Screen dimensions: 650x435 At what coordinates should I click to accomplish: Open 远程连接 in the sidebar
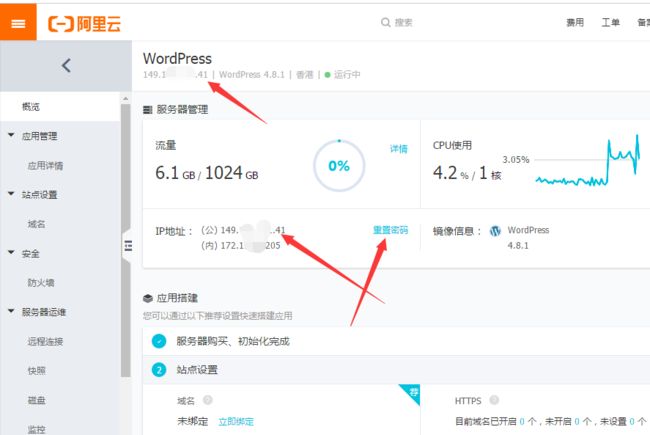pyautogui.click(x=45, y=342)
